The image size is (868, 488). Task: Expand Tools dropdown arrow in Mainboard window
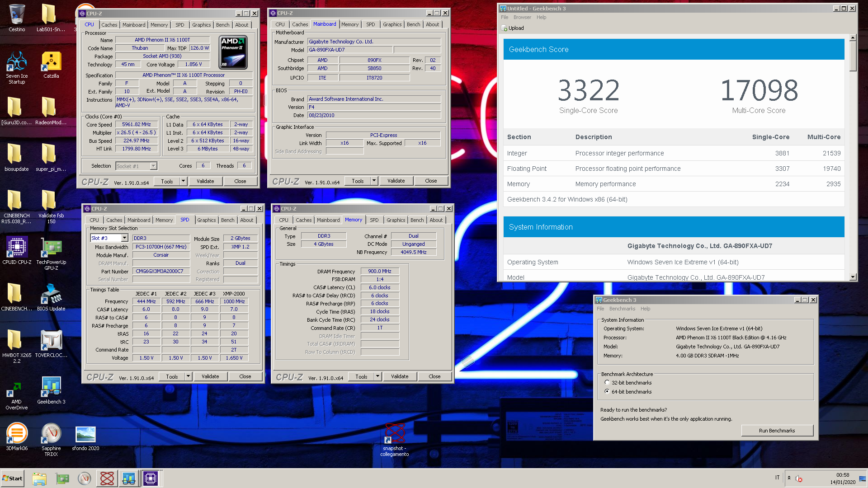(374, 181)
